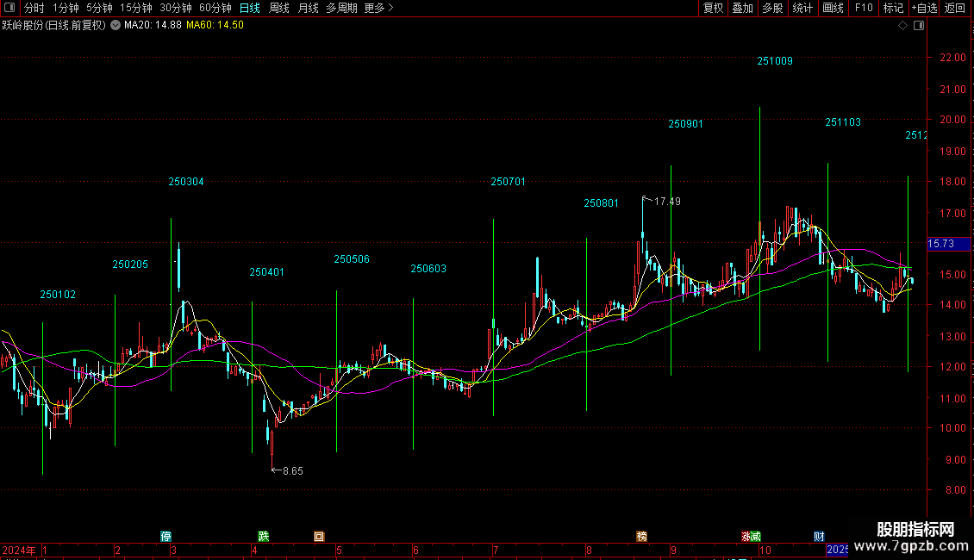Switch to 1分钟 period
The image size is (974, 560).
[66, 8]
